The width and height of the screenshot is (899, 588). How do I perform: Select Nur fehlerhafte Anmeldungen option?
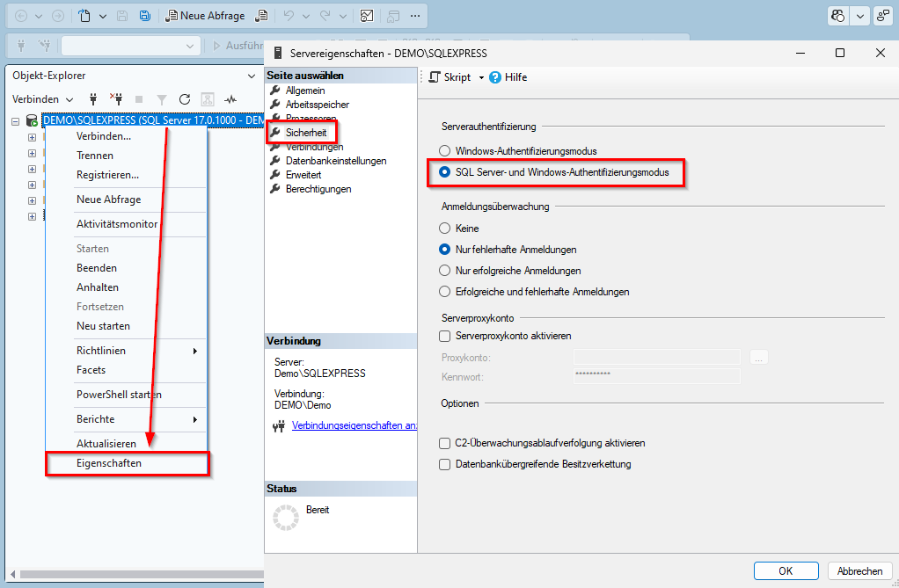coord(444,250)
